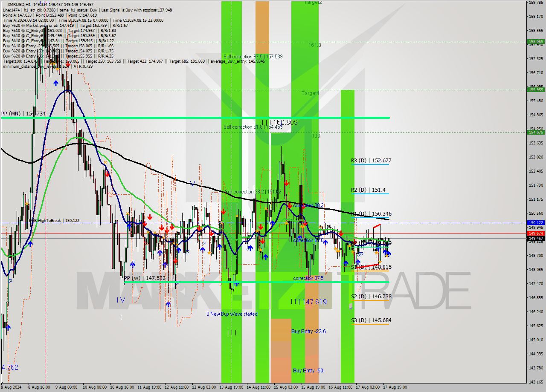The image size is (546, 392).
Task: Click the Target2 label at the top
Action: coord(313,2)
